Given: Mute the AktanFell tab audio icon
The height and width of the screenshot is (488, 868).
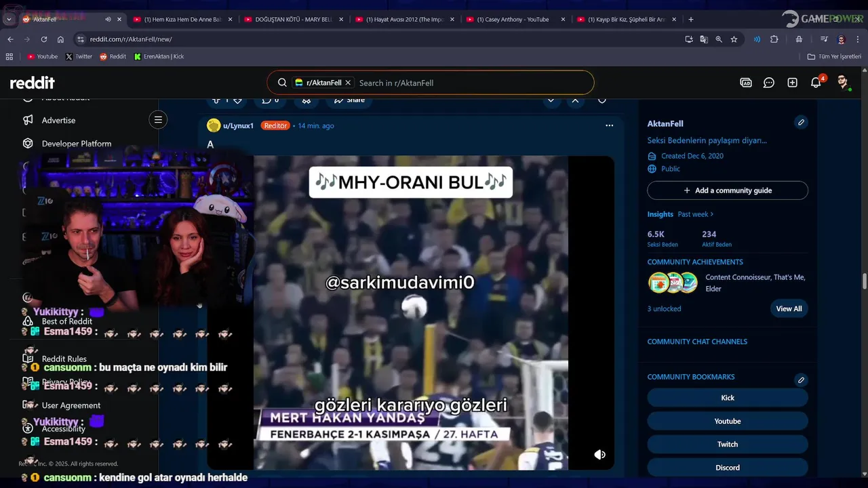Looking at the screenshot, I should tap(108, 20).
